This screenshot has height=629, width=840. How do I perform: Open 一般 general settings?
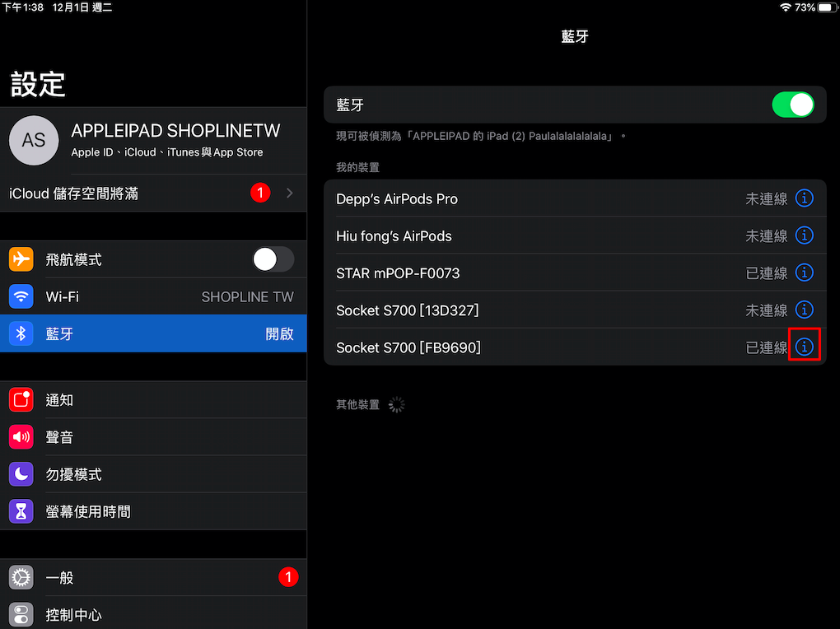coord(153,578)
